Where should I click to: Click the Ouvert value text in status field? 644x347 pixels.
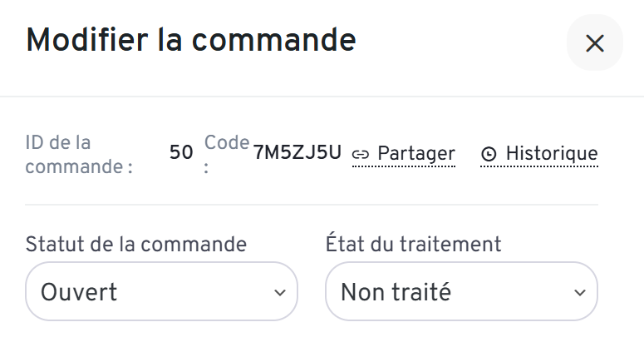click(x=79, y=292)
